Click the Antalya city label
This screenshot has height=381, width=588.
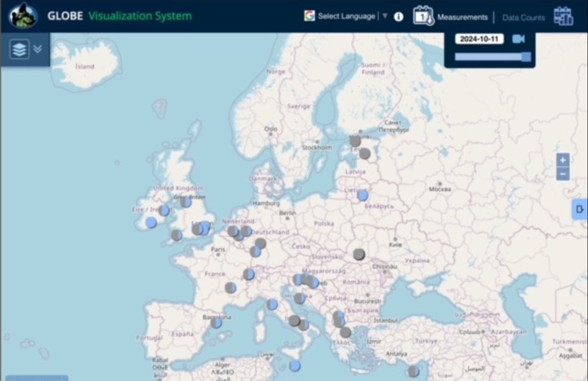click(x=396, y=354)
